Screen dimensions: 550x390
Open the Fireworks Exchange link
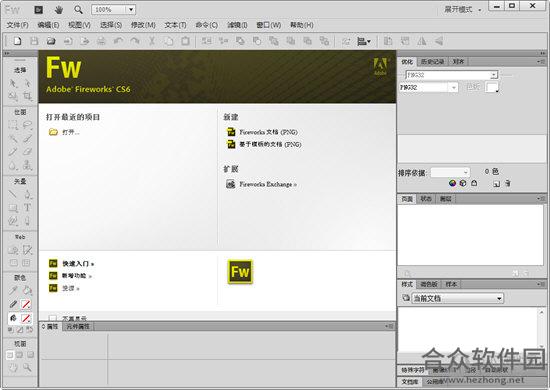point(268,184)
